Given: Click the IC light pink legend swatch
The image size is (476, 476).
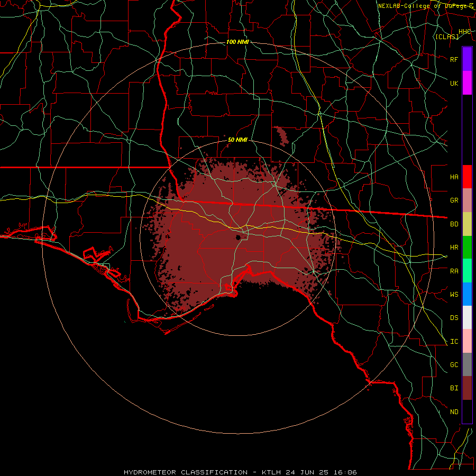Looking at the screenshot, I should 467,341.
